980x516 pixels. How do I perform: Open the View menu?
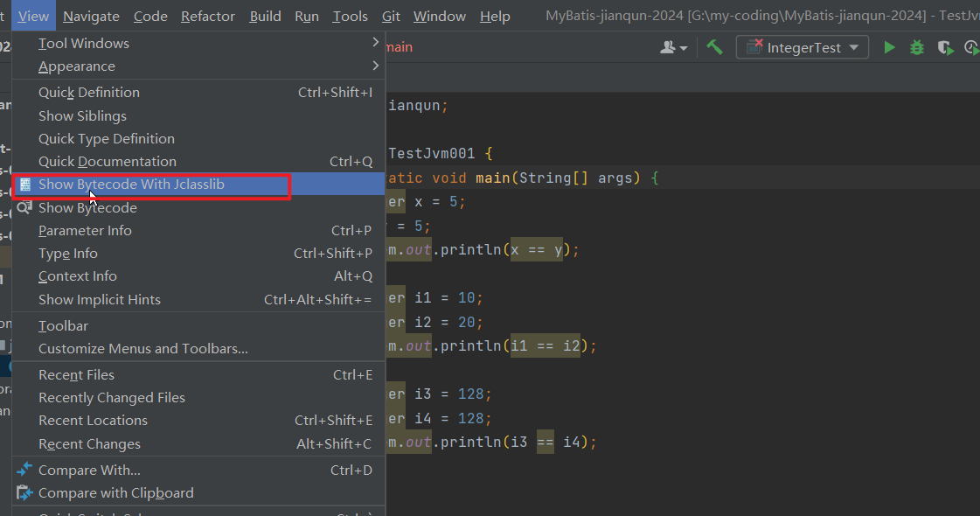(x=33, y=16)
